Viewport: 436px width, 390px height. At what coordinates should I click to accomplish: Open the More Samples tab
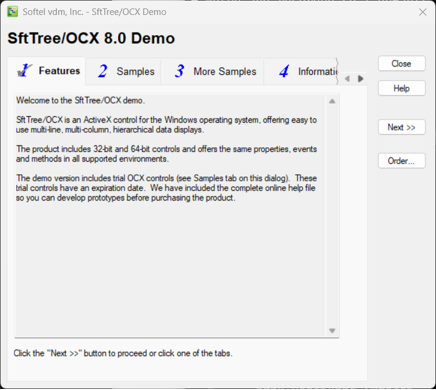click(212, 72)
